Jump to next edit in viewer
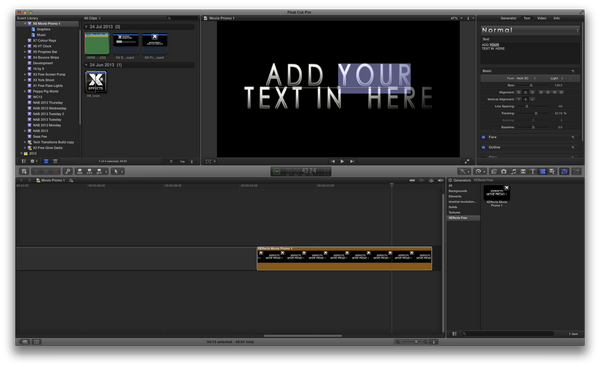Screen dimensions: 600x367 coord(352,161)
